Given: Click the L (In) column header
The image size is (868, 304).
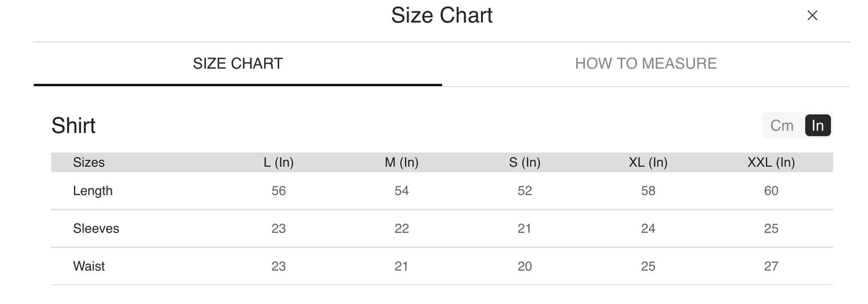Looking at the screenshot, I should (x=279, y=162).
